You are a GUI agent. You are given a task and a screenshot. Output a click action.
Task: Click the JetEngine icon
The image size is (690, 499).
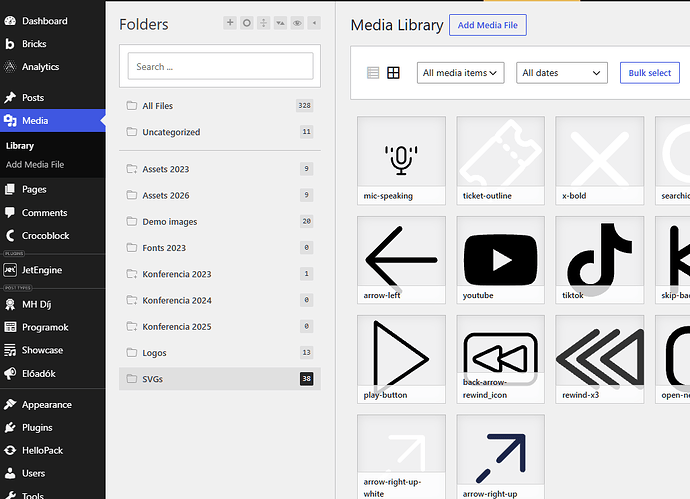(10, 270)
